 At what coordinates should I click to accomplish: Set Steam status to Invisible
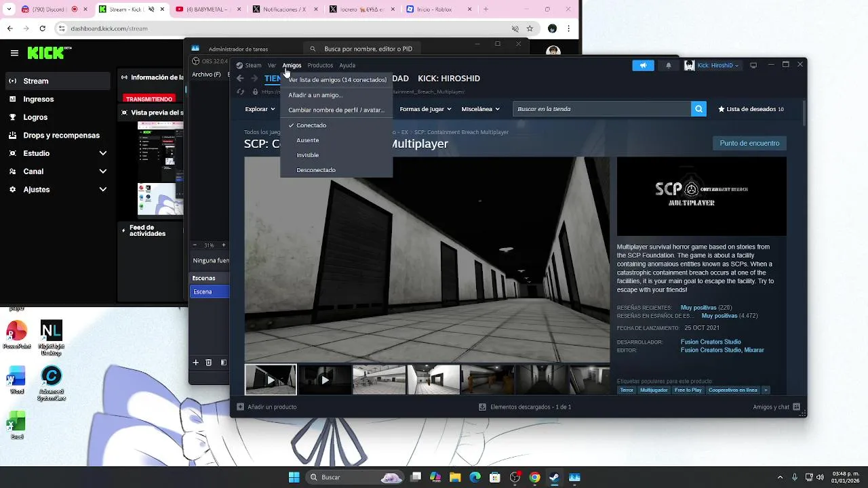tap(336, 155)
